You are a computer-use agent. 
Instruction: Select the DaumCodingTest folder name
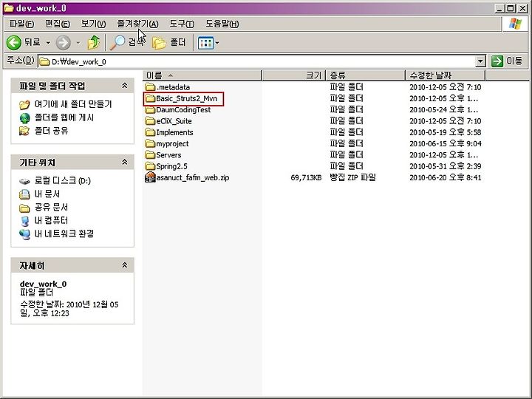coord(183,110)
